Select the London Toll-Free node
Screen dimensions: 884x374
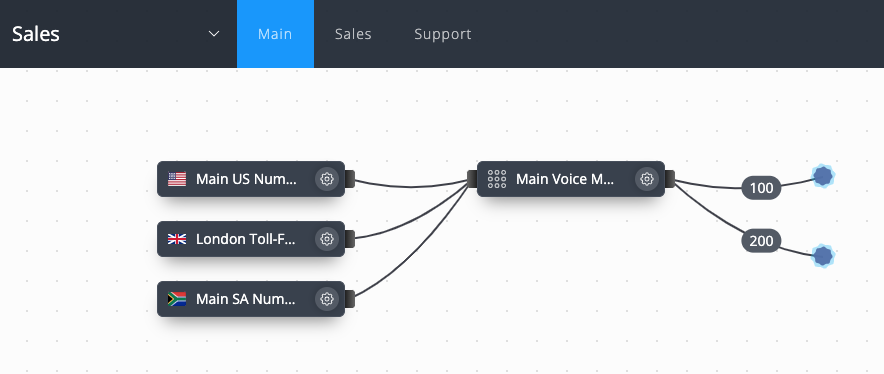(251, 239)
